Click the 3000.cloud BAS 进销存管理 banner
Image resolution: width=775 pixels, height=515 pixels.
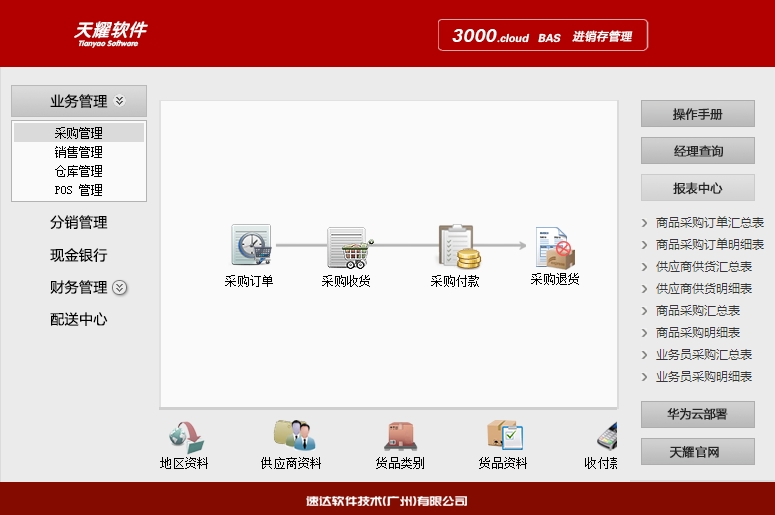coord(543,35)
